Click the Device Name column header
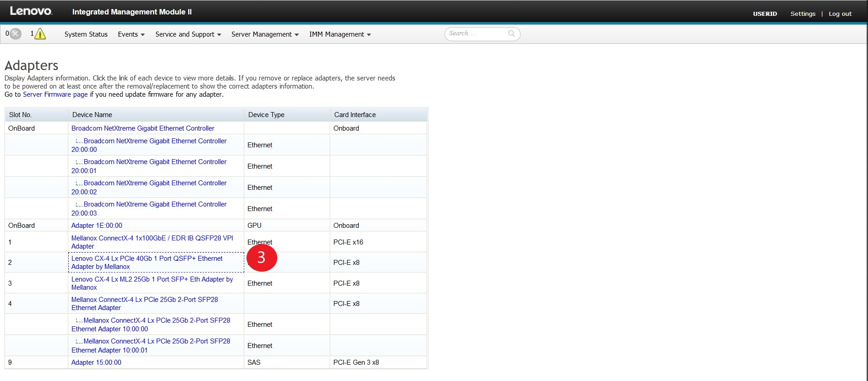868x381 pixels. [92, 115]
